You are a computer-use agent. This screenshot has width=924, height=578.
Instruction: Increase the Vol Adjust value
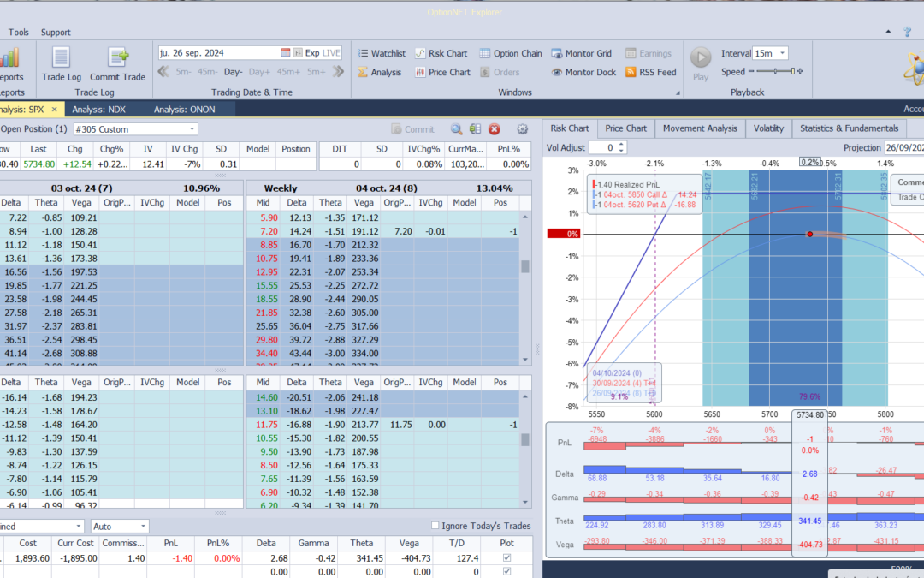click(x=621, y=145)
